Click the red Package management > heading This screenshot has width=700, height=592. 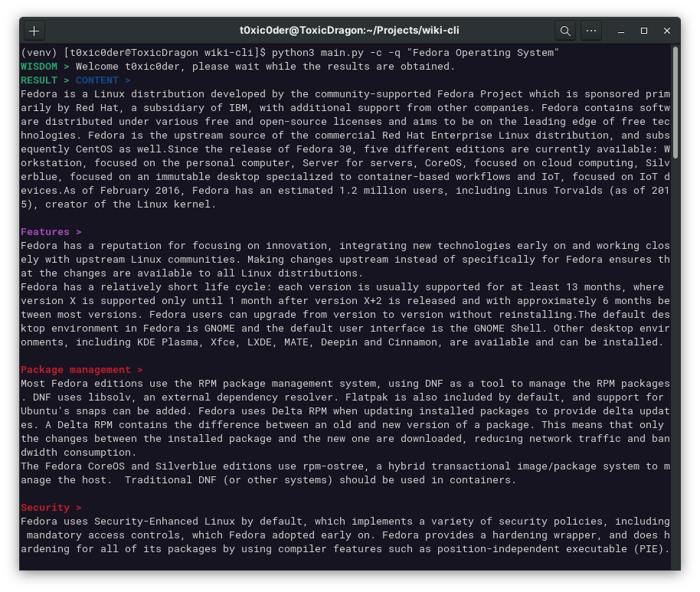[82, 370]
